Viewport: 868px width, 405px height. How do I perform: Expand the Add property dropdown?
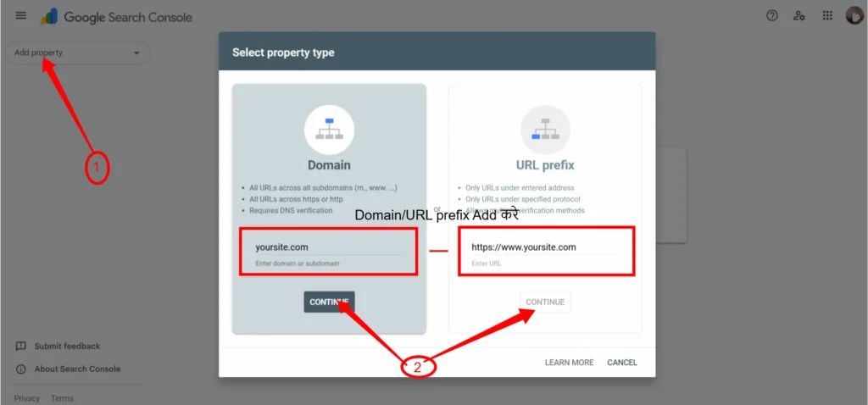77,53
